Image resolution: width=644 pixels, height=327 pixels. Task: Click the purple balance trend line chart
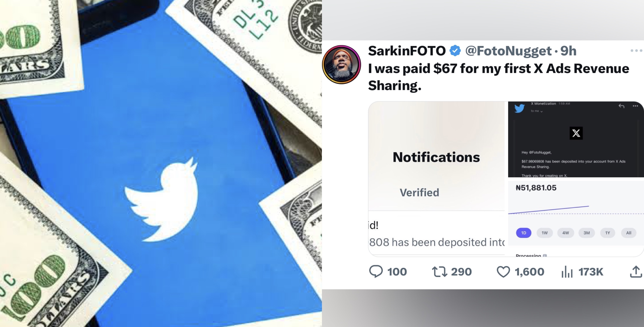(x=549, y=210)
